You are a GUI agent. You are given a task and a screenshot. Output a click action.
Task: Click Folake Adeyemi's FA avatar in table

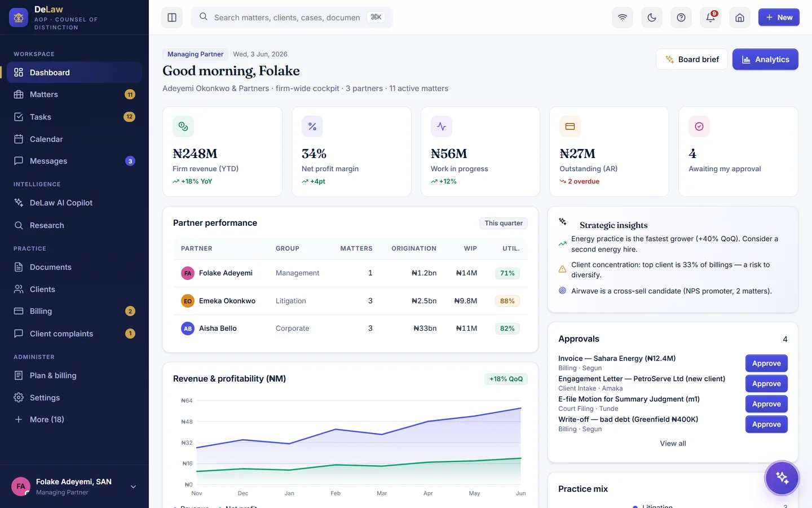coord(188,273)
